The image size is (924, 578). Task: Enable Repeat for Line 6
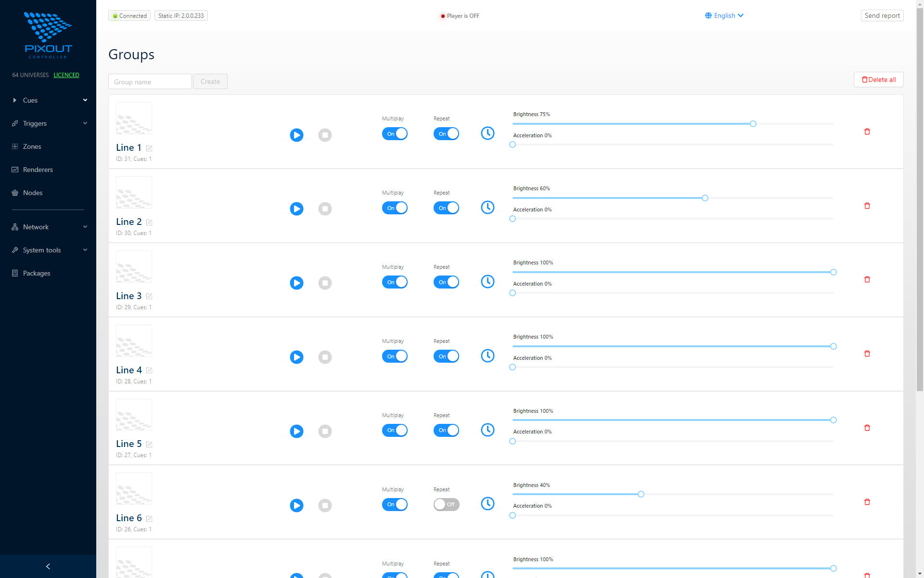(x=446, y=504)
